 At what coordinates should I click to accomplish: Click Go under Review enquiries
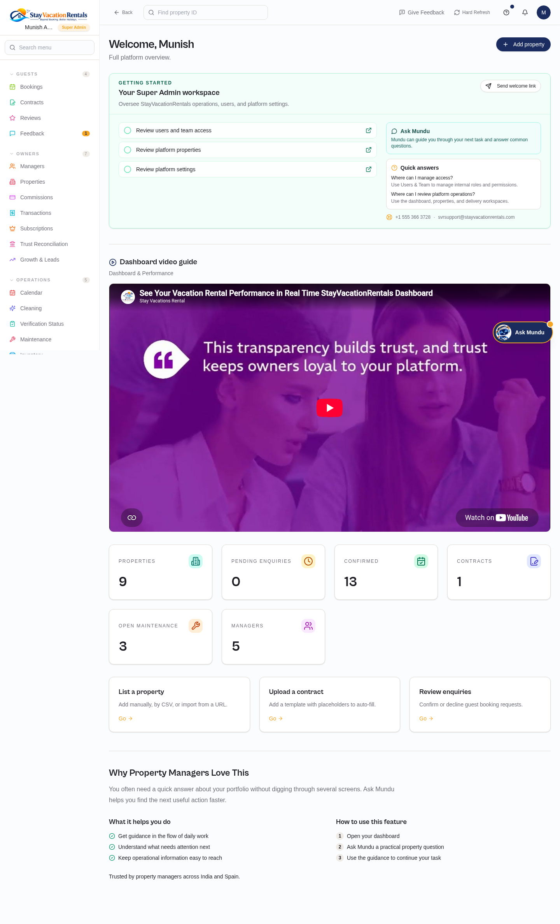pyautogui.click(x=426, y=718)
